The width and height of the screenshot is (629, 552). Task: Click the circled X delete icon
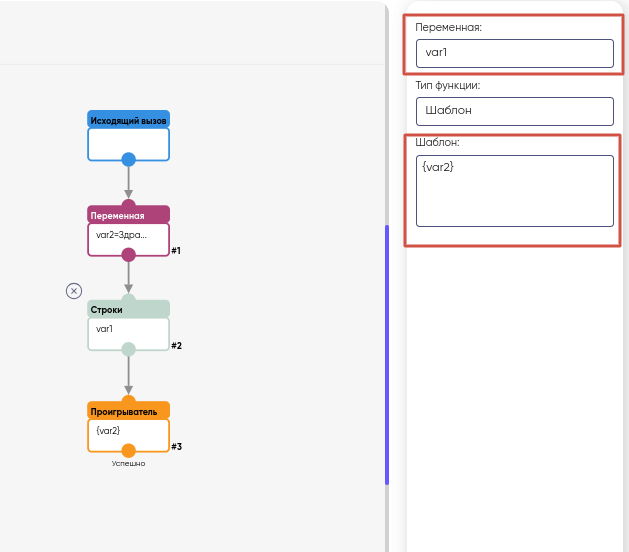pos(74,290)
